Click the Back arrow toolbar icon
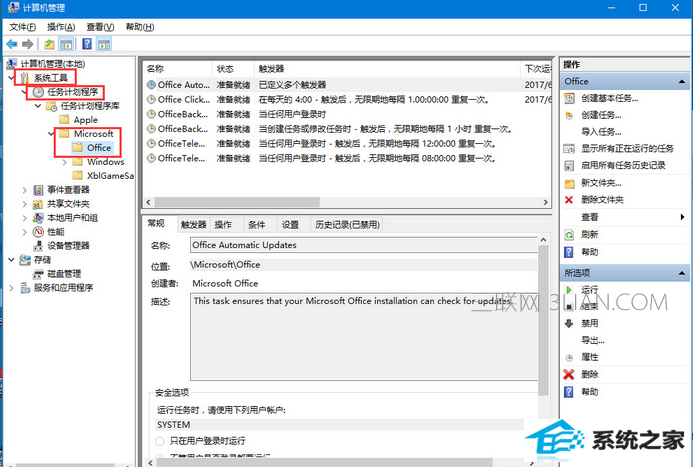Image resolution: width=693 pixels, height=467 pixels. (11, 44)
